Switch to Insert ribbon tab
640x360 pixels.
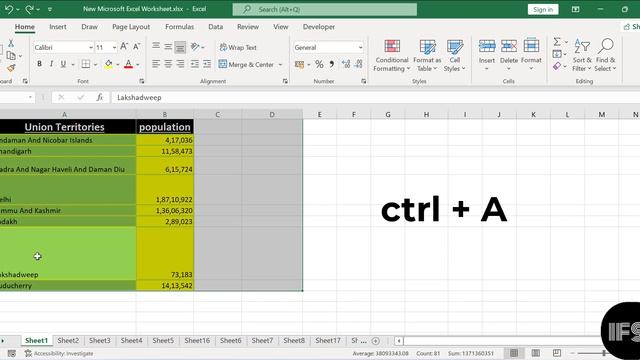[58, 27]
